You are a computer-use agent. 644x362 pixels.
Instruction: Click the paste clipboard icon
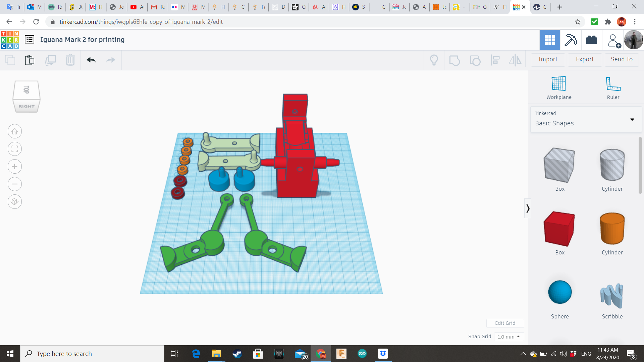click(30, 60)
